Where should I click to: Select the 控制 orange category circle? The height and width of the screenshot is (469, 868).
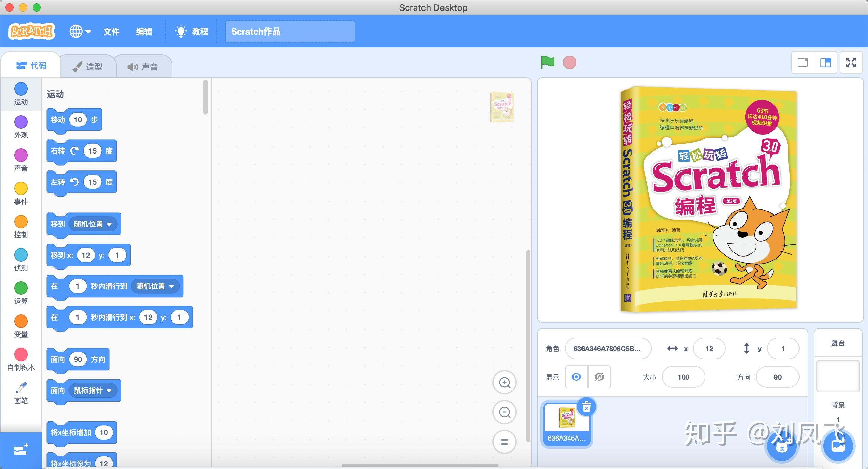21,222
